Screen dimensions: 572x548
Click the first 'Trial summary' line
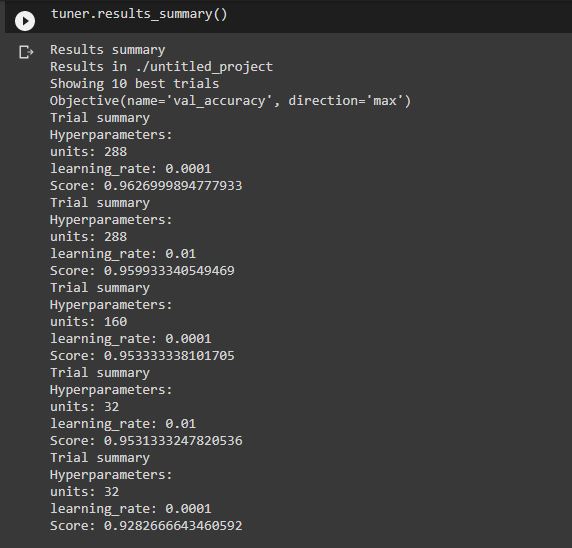[x=100, y=118]
